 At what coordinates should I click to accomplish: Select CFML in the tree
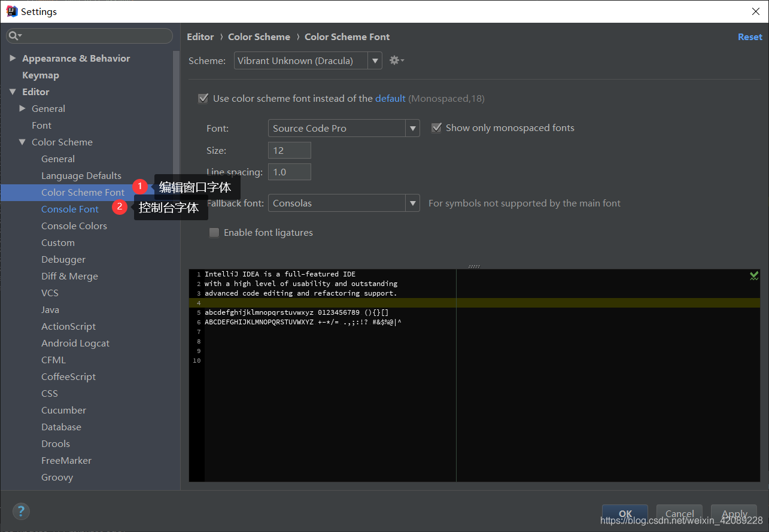click(x=53, y=360)
